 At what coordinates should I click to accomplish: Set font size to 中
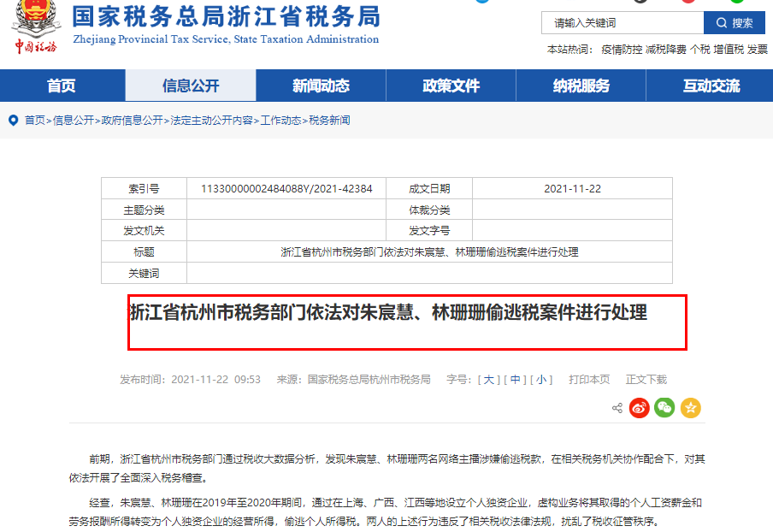[515, 380]
